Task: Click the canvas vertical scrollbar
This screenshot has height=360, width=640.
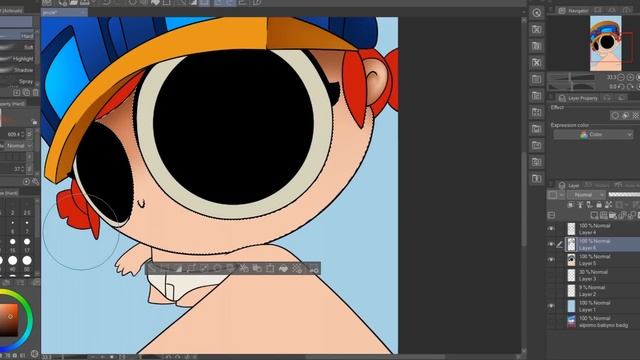Action: (524, 199)
